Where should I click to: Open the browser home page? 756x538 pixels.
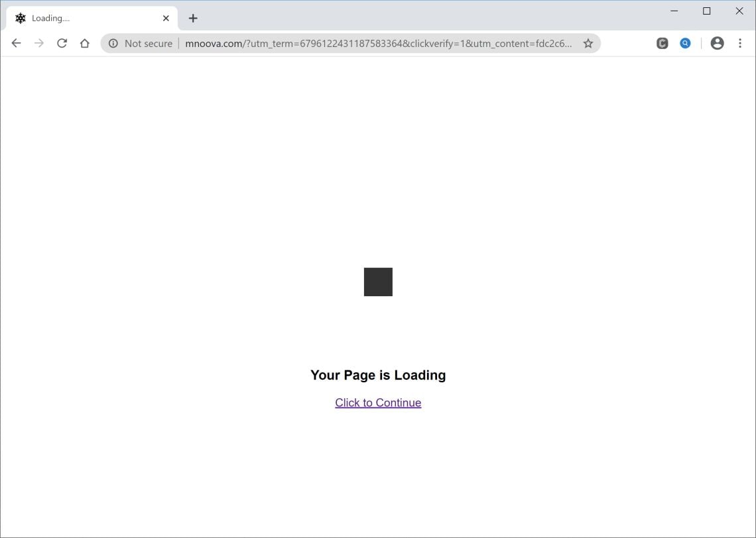coord(85,42)
